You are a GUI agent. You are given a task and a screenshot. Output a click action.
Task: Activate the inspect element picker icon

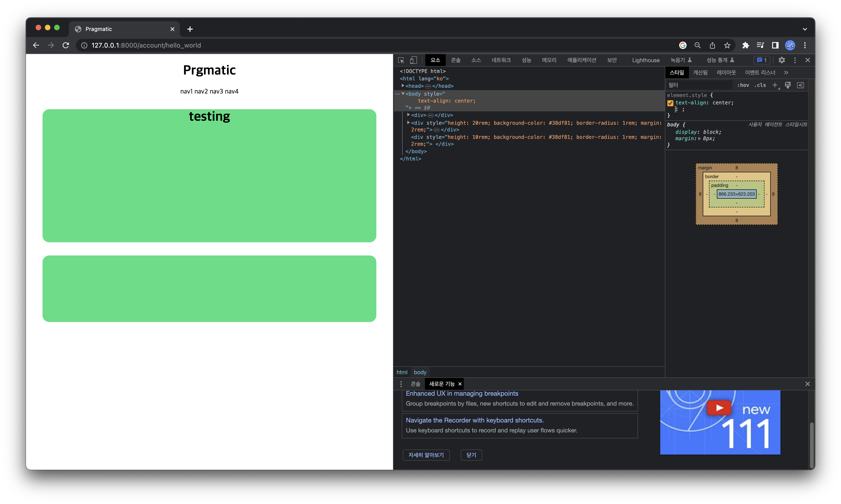pyautogui.click(x=401, y=60)
